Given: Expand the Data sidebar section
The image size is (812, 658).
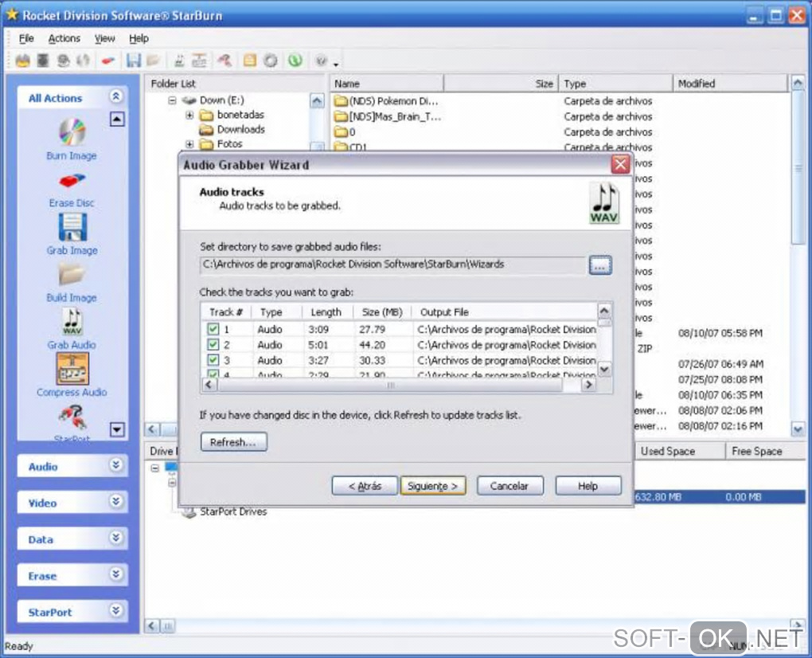Looking at the screenshot, I should [x=116, y=537].
